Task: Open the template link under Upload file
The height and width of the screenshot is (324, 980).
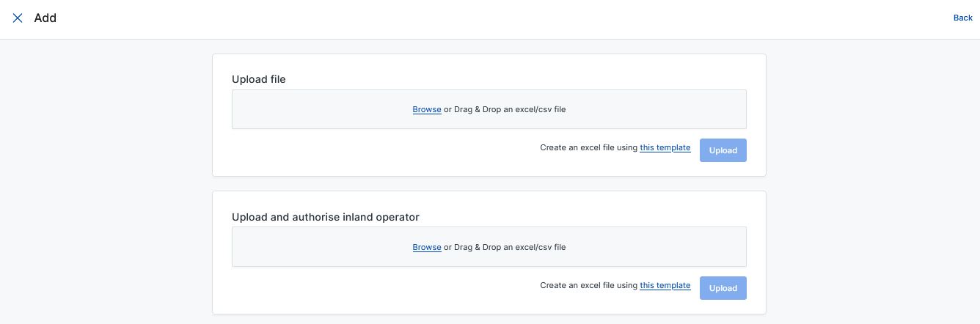Action: click(665, 147)
